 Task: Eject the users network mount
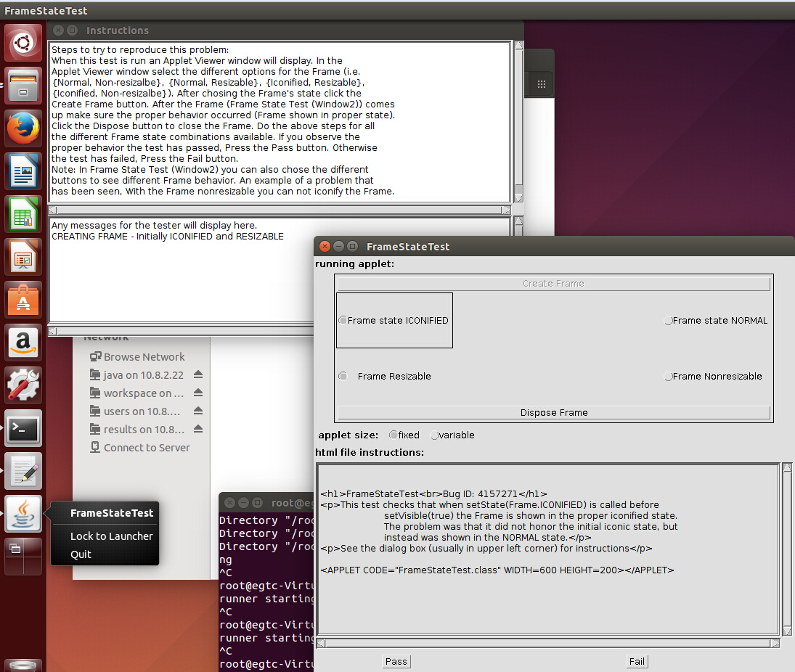click(x=198, y=411)
